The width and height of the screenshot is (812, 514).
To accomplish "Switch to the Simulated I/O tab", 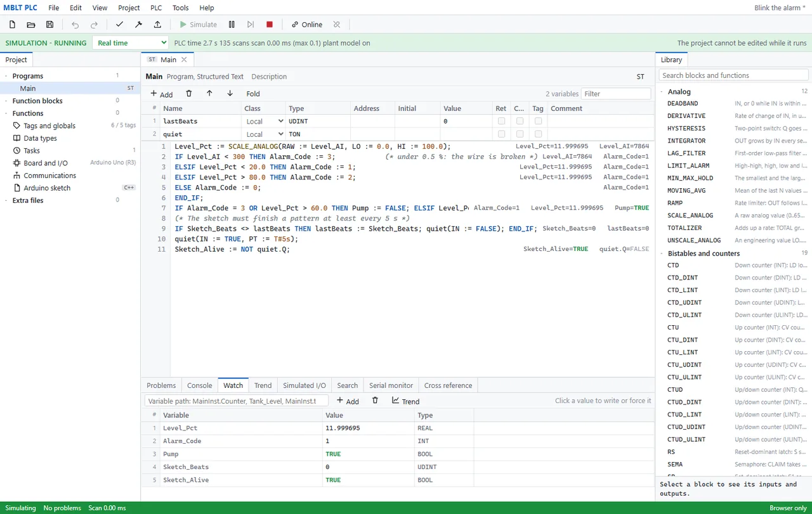I will 304,385.
